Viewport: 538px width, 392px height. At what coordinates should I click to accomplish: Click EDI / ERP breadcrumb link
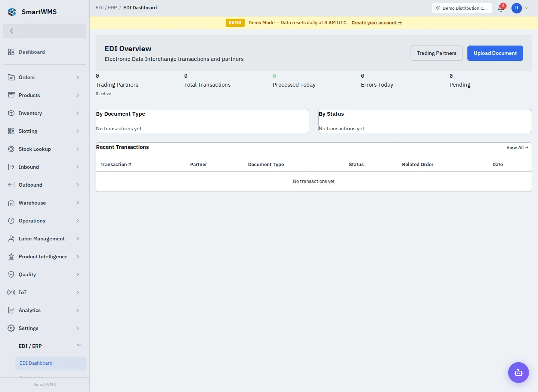pos(106,7)
